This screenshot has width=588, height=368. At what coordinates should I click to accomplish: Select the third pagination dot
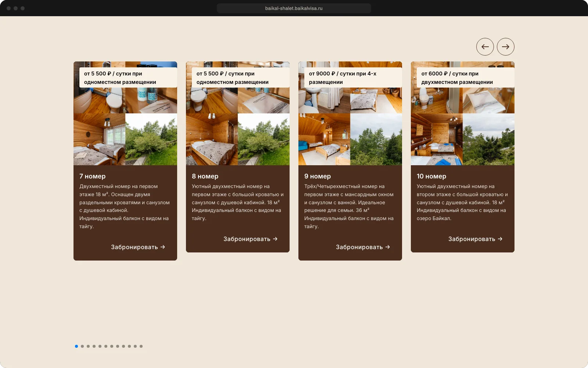(x=88, y=346)
